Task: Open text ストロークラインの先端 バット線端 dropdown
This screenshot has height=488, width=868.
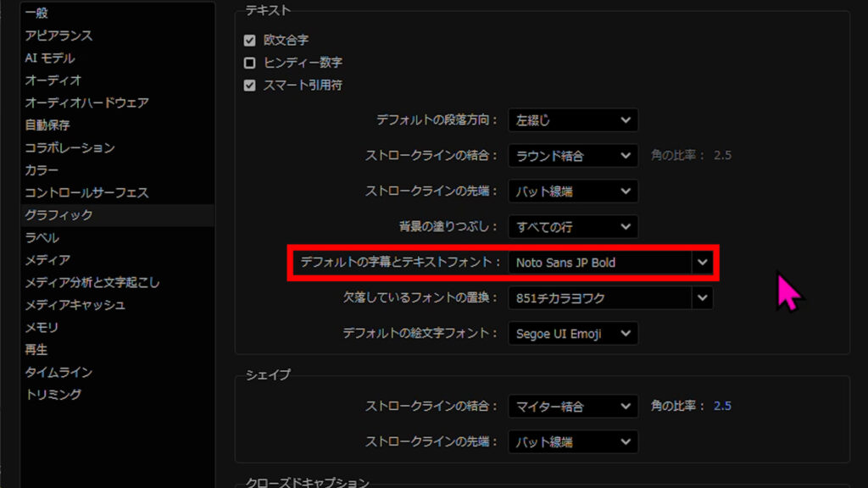Action: [573, 191]
